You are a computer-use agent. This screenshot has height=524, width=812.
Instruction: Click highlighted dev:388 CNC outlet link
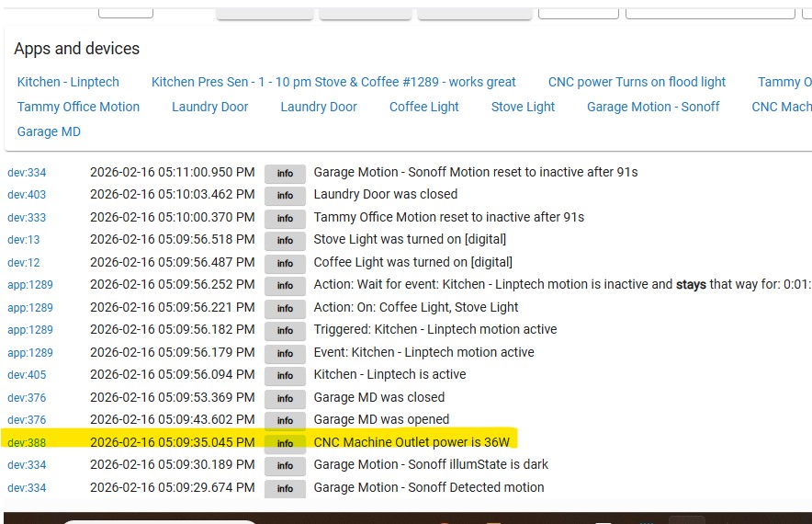[27, 443]
